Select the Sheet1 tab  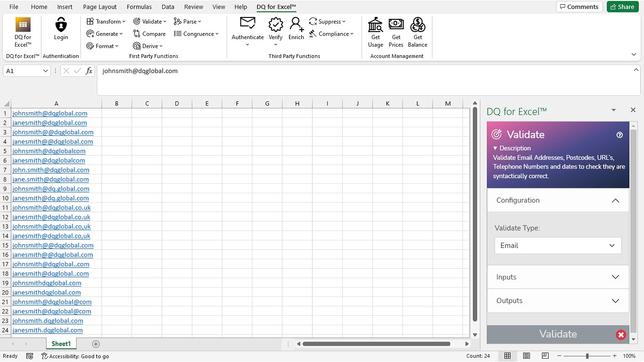pos(61,344)
